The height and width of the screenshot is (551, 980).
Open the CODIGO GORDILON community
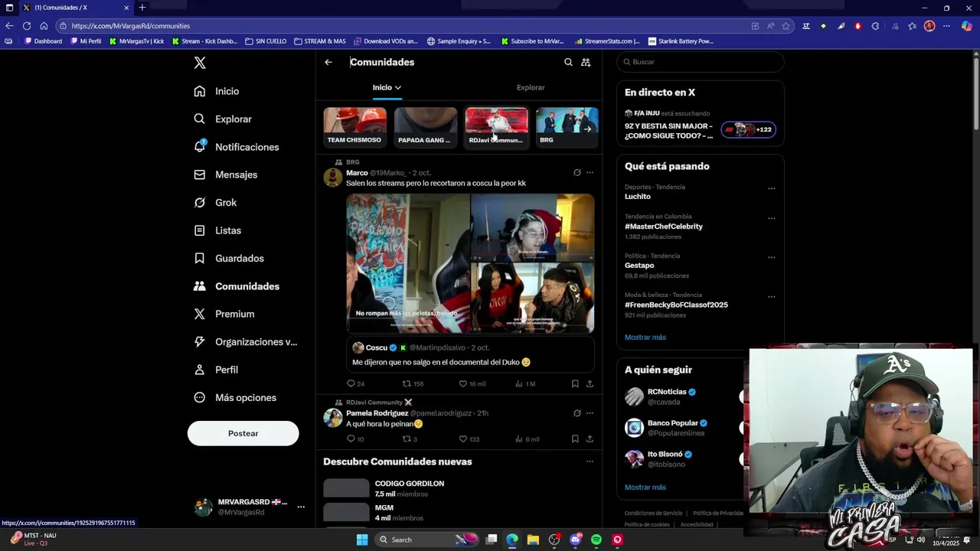click(x=459, y=488)
